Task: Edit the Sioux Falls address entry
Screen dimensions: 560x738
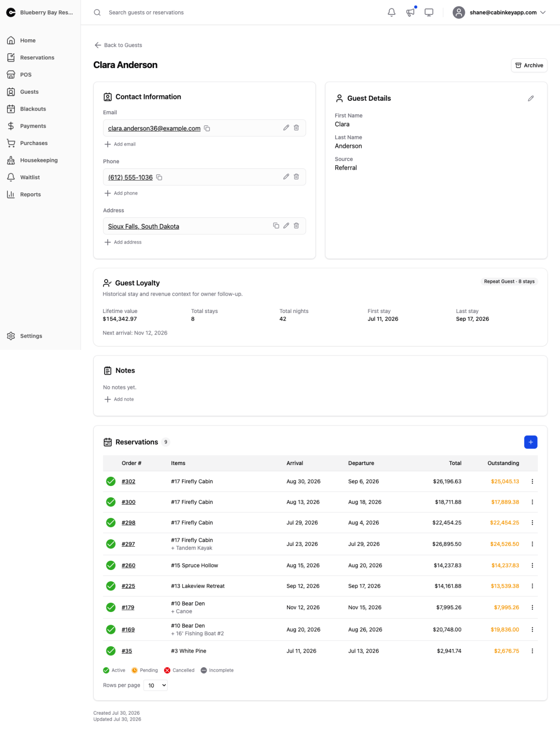Action: coord(286,226)
